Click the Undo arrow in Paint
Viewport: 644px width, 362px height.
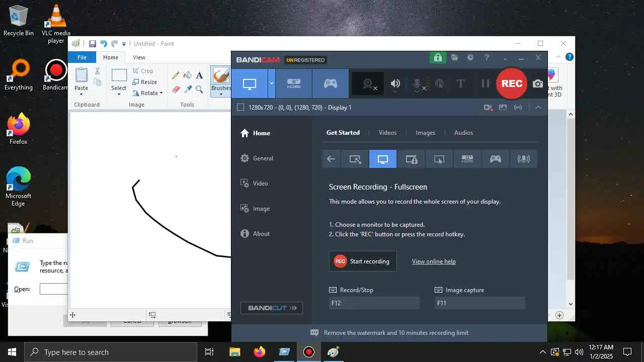click(104, 44)
